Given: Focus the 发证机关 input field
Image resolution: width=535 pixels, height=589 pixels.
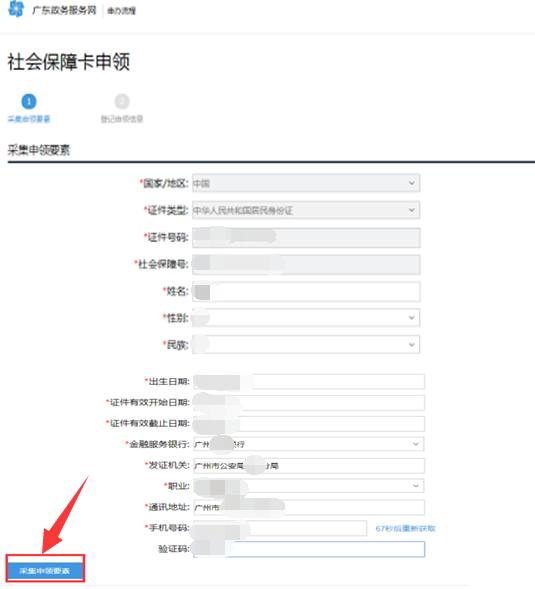Looking at the screenshot, I should point(309,465).
